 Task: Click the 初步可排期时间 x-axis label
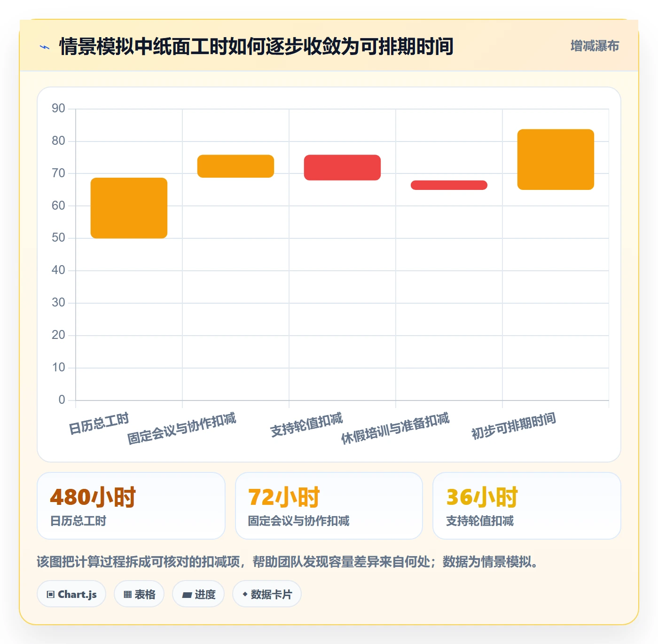[x=514, y=425]
